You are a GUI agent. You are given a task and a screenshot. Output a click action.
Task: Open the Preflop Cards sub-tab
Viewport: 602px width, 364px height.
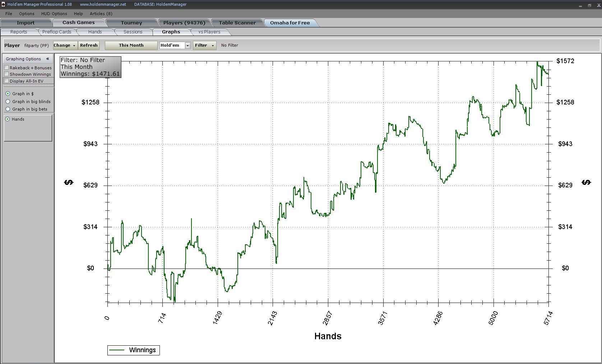[57, 32]
